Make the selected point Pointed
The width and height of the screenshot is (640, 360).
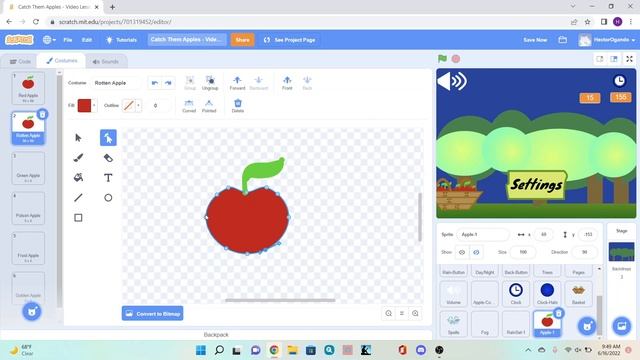click(x=209, y=105)
